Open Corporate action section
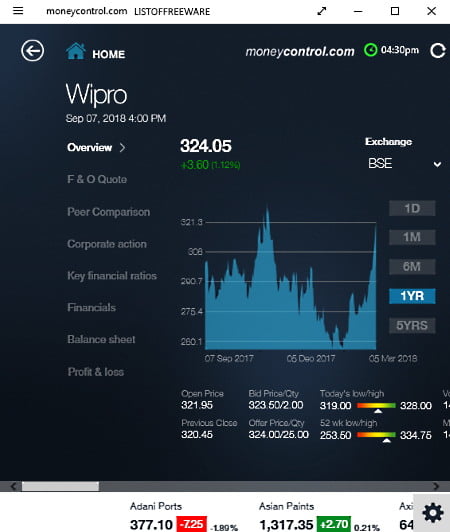Screen dimensions: 450x532 107,244
